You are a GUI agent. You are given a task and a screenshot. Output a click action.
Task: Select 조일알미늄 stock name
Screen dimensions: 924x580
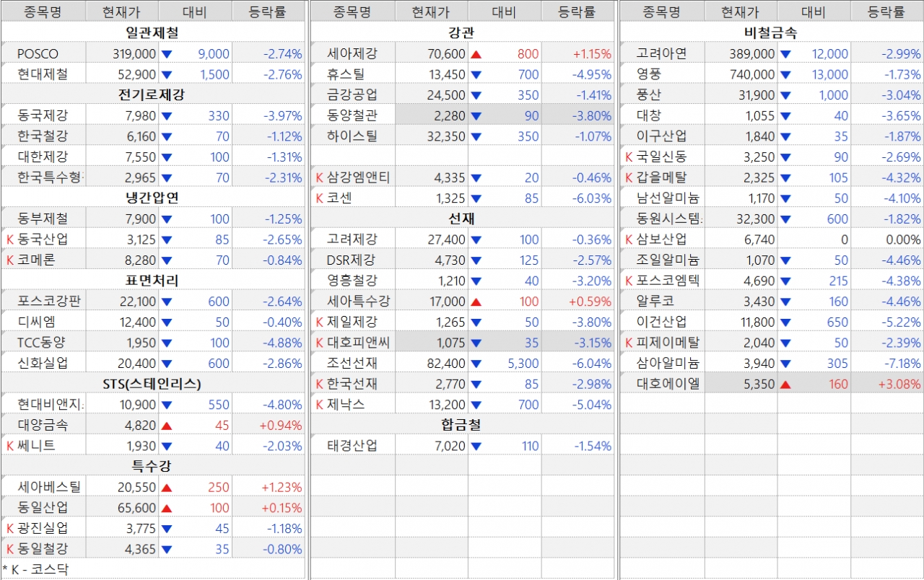point(668,260)
